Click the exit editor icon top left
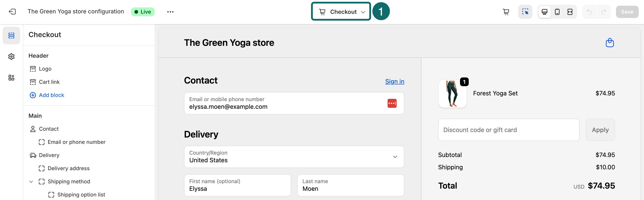 click(x=12, y=12)
